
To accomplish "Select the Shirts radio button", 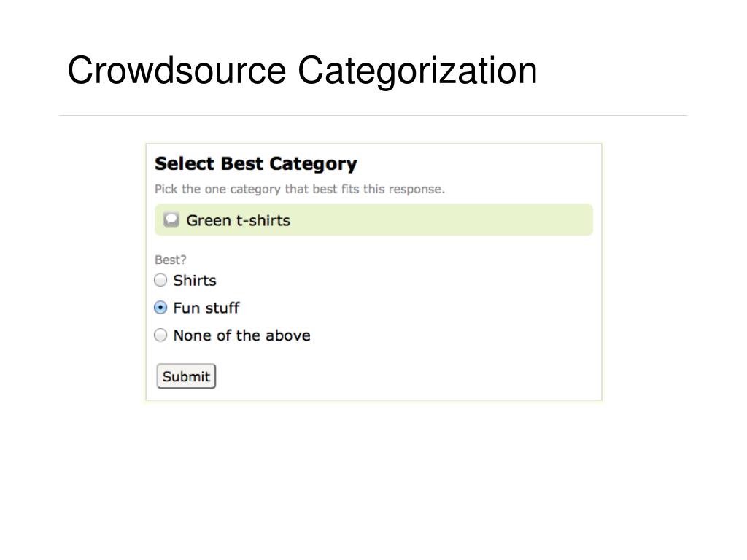I will pos(160,280).
